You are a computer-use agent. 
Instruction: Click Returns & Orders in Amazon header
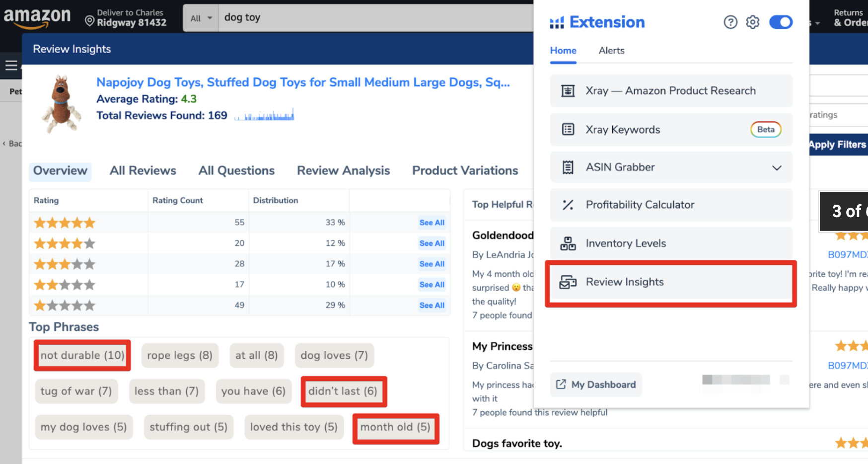click(851, 18)
